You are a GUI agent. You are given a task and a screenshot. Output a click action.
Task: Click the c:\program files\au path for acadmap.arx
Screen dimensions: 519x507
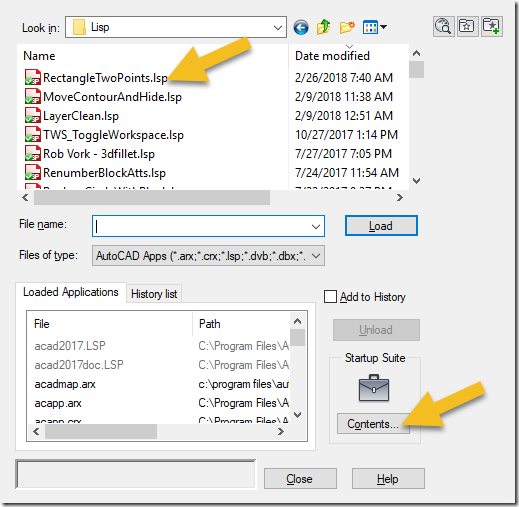coord(244,384)
